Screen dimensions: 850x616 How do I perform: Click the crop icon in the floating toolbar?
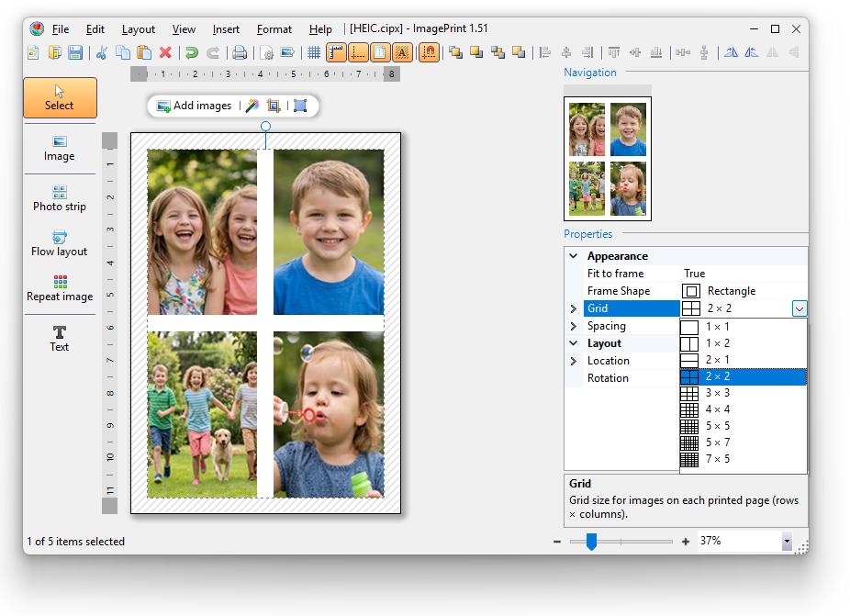274,106
